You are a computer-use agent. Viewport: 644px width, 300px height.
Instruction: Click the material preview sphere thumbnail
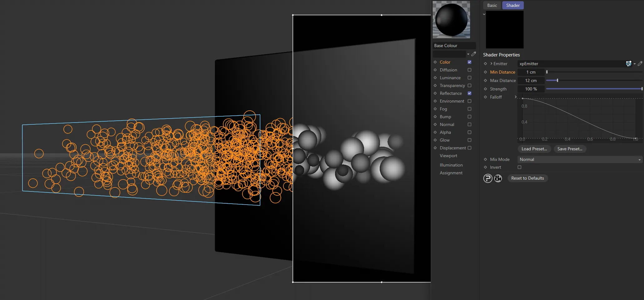click(x=451, y=19)
